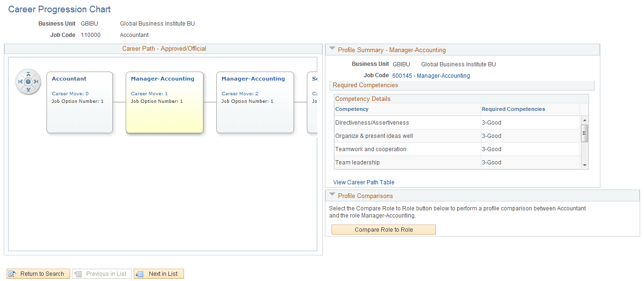Click the Next in List arrow icon
The image size is (644, 281).
tap(139, 274)
